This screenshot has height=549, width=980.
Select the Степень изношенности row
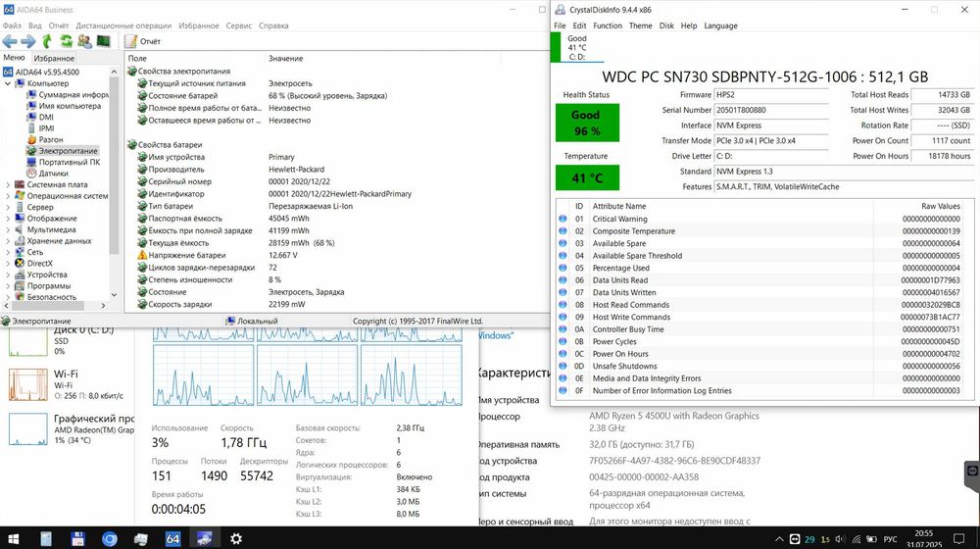336,279
